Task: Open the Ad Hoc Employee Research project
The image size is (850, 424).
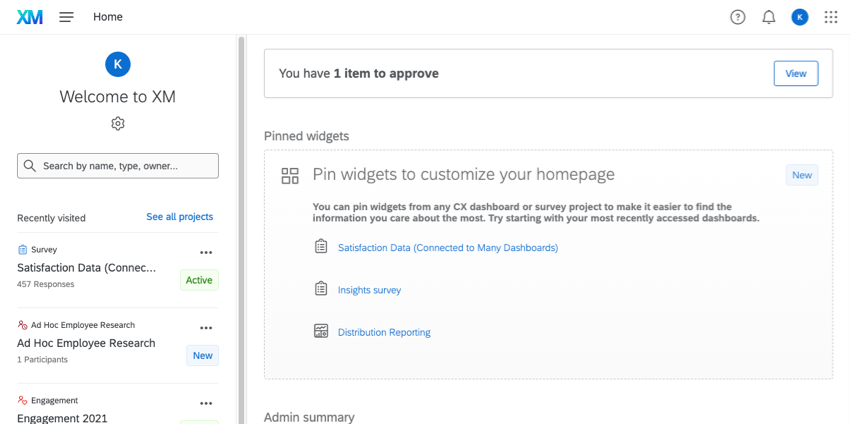Action: (86, 343)
